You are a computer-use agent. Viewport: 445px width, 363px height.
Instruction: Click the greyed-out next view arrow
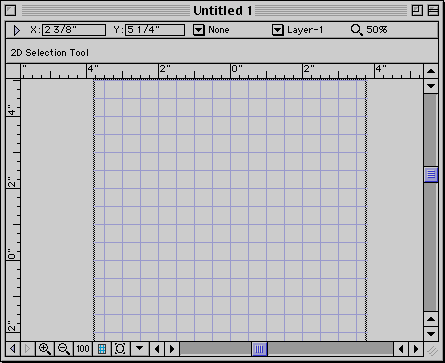[x=27, y=349]
